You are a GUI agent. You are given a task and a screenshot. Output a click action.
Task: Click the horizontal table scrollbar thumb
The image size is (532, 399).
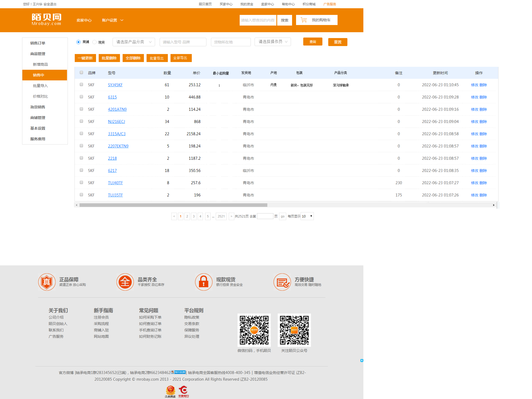[x=173, y=205]
